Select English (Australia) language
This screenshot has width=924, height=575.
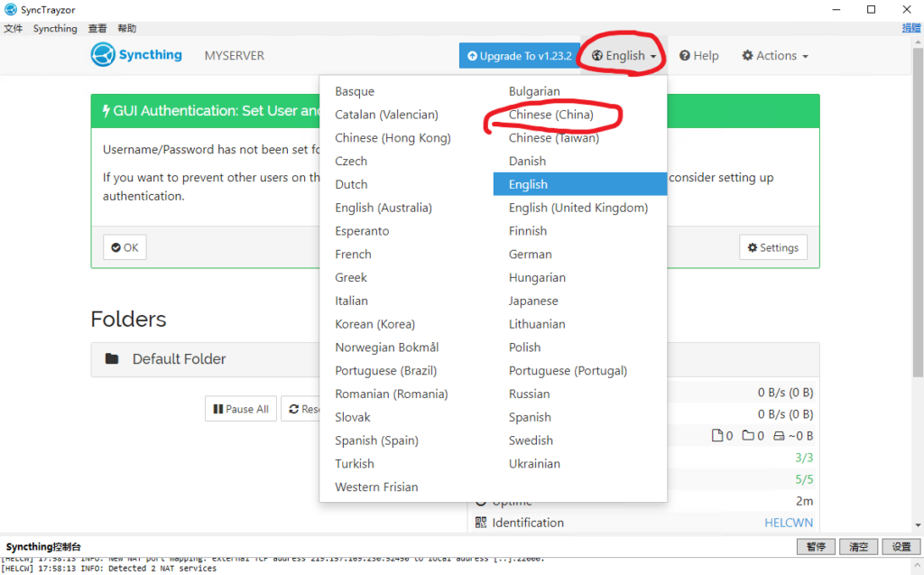click(x=383, y=208)
